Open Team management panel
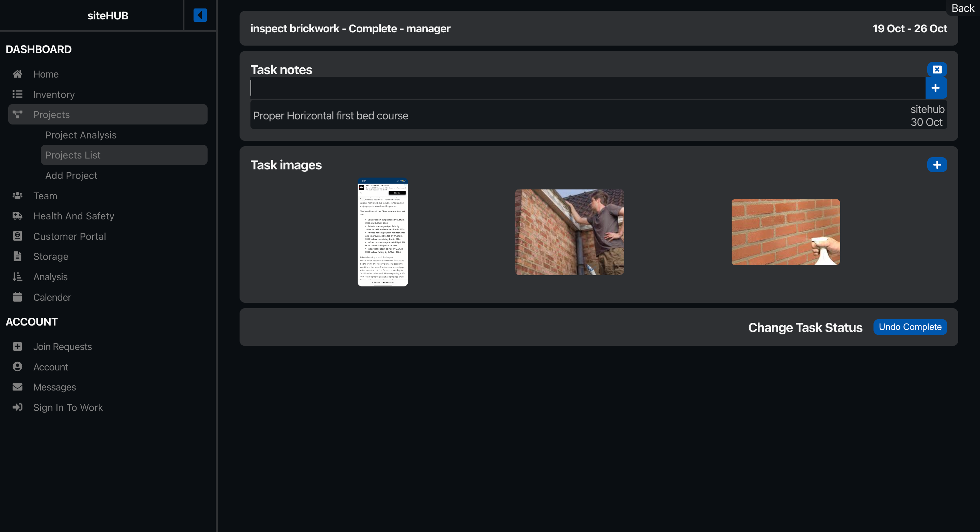Screen dimensions: 980x532 (x=45, y=195)
